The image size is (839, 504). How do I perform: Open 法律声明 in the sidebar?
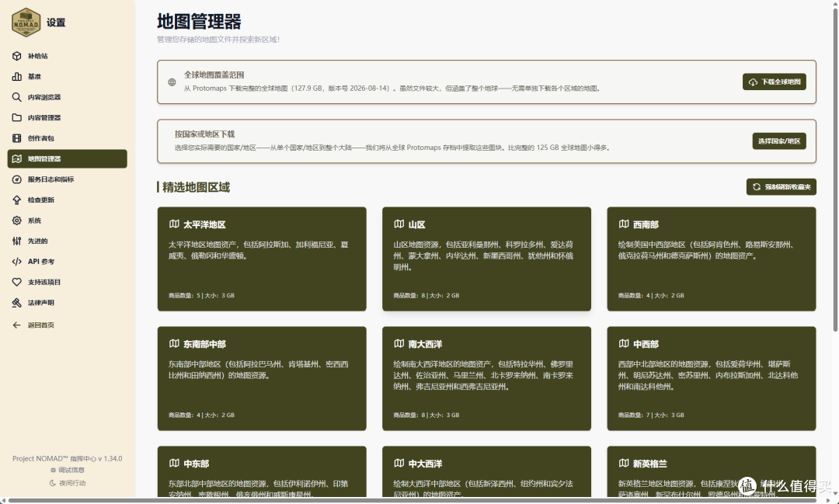tap(68, 303)
